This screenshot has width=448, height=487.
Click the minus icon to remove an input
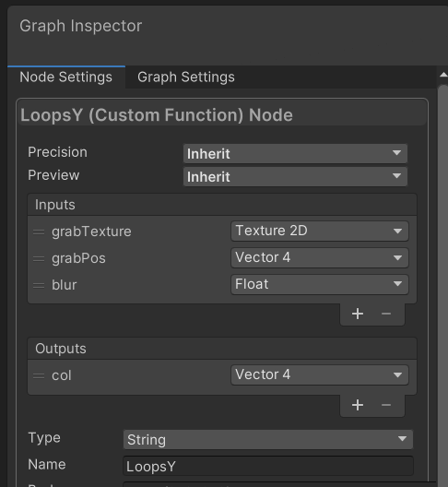(x=386, y=314)
